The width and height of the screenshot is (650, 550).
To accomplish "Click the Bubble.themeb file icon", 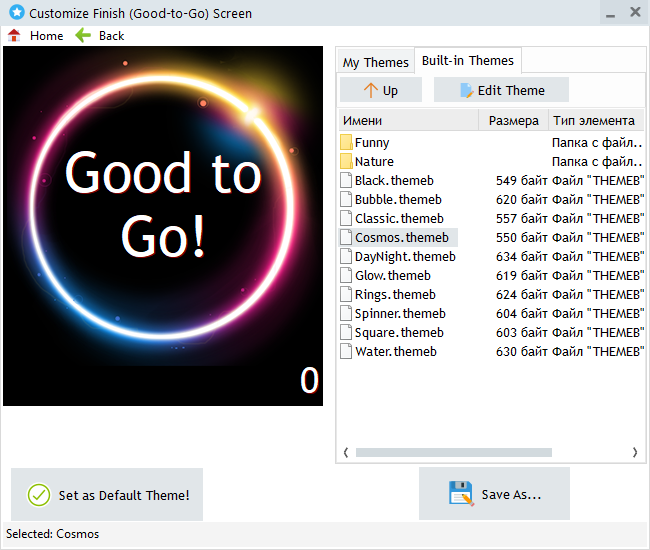I will click(347, 200).
